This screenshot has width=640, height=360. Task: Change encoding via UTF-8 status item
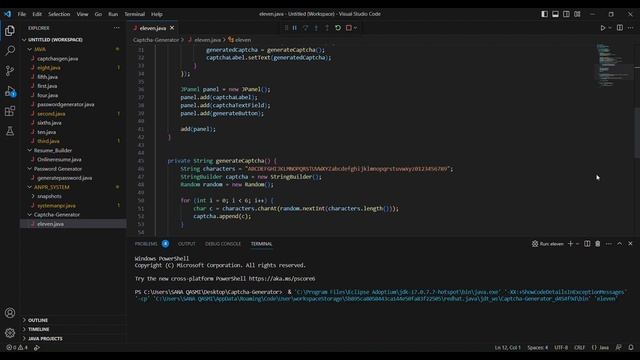[561, 347]
